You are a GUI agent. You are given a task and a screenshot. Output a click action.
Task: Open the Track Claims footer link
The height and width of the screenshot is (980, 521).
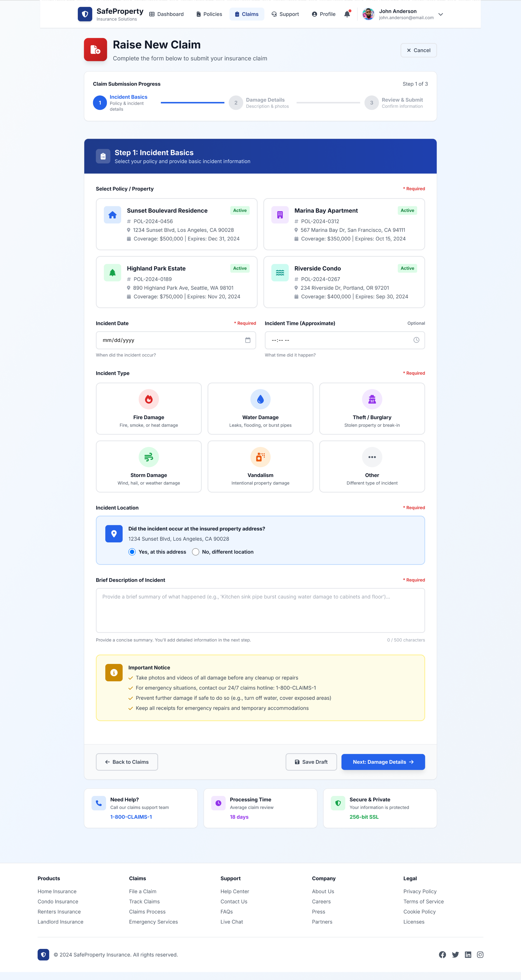[144, 901]
